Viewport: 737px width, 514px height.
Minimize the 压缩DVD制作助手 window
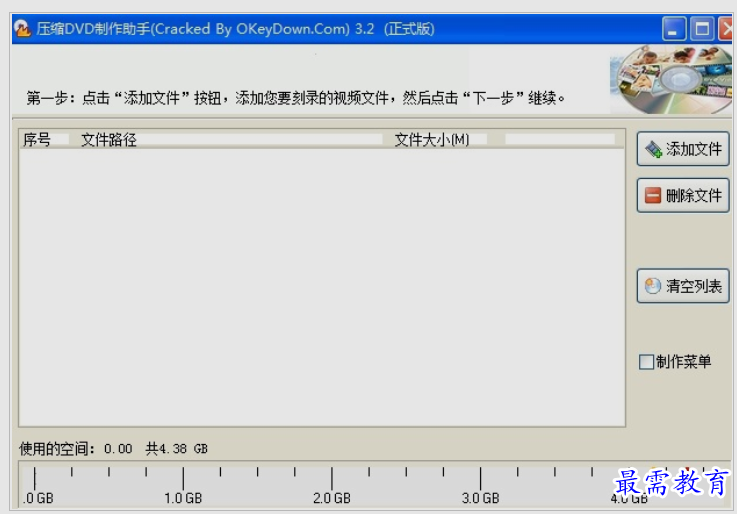point(674,29)
